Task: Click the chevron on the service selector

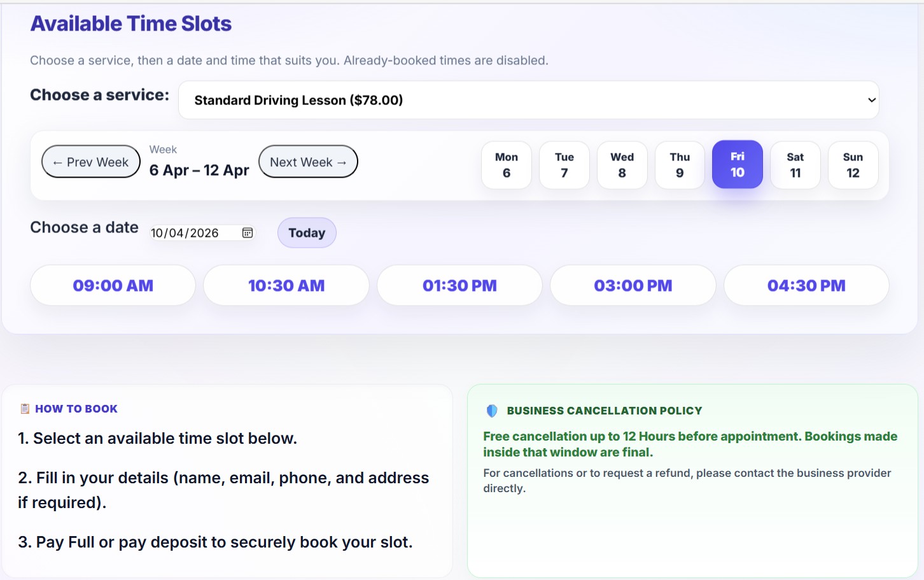Action: coord(871,100)
